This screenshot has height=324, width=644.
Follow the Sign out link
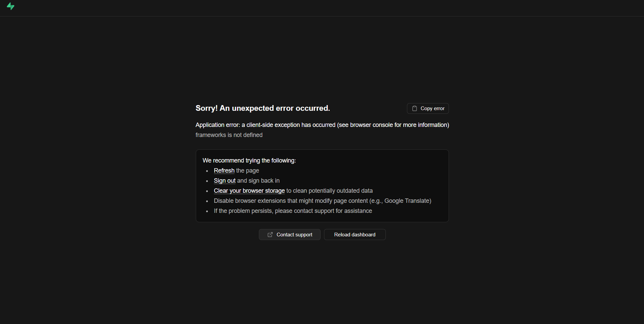click(x=225, y=181)
